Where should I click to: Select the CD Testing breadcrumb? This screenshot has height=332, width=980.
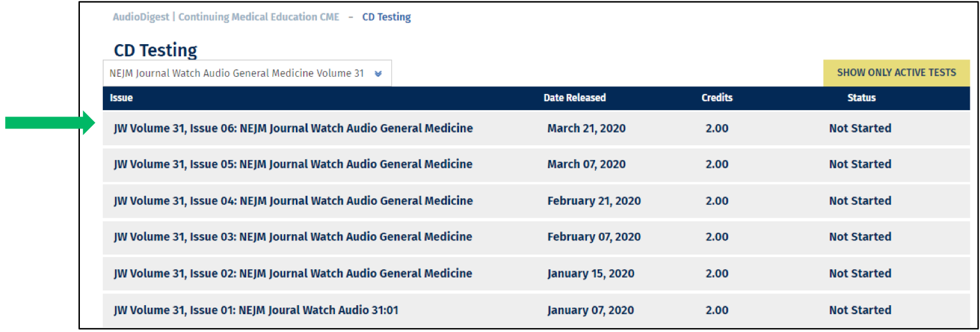point(386,17)
